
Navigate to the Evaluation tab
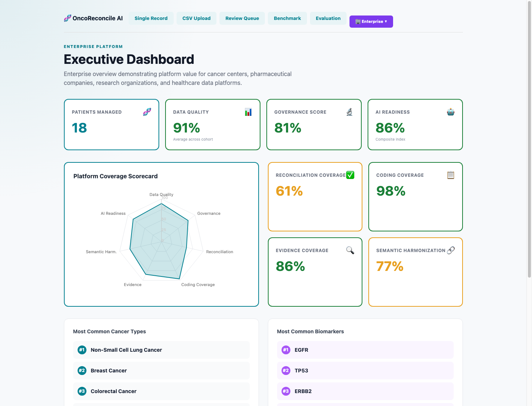328,18
